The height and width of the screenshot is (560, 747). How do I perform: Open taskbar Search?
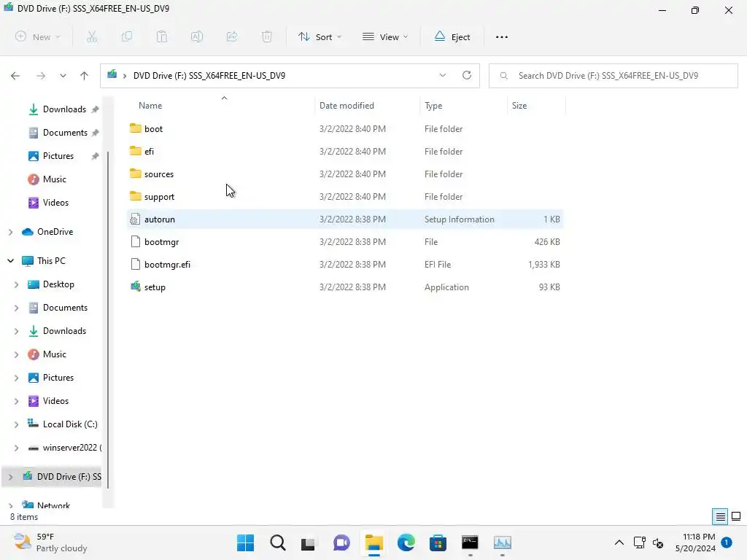tap(278, 542)
